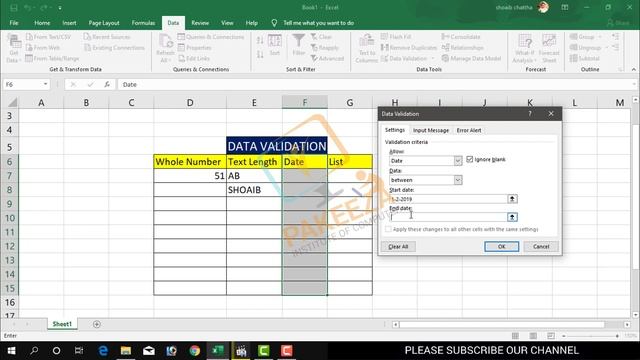Viewport: 640px width, 360px height.
Task: Click the Start date range selector icon
Action: click(x=512, y=199)
